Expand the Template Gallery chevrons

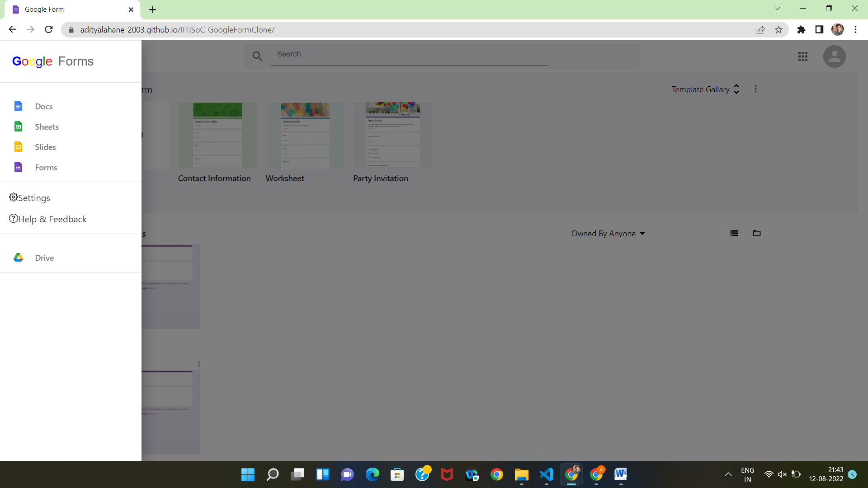coord(736,89)
